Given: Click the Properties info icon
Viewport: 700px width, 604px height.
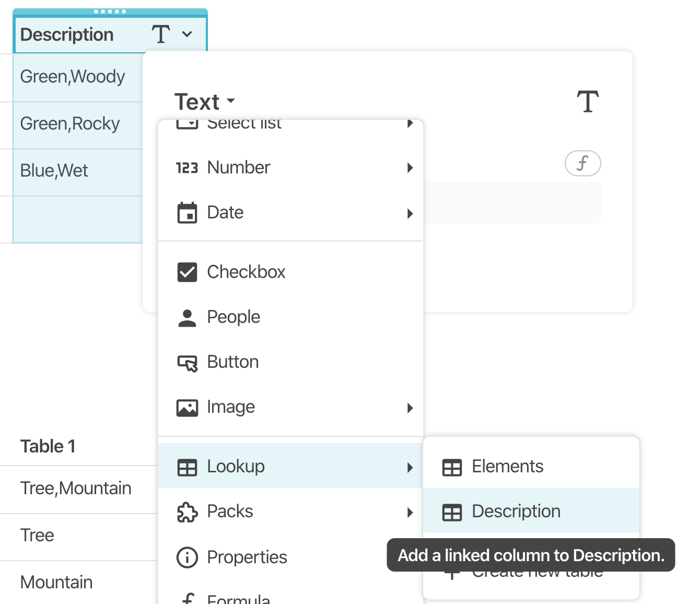Looking at the screenshot, I should pyautogui.click(x=187, y=557).
